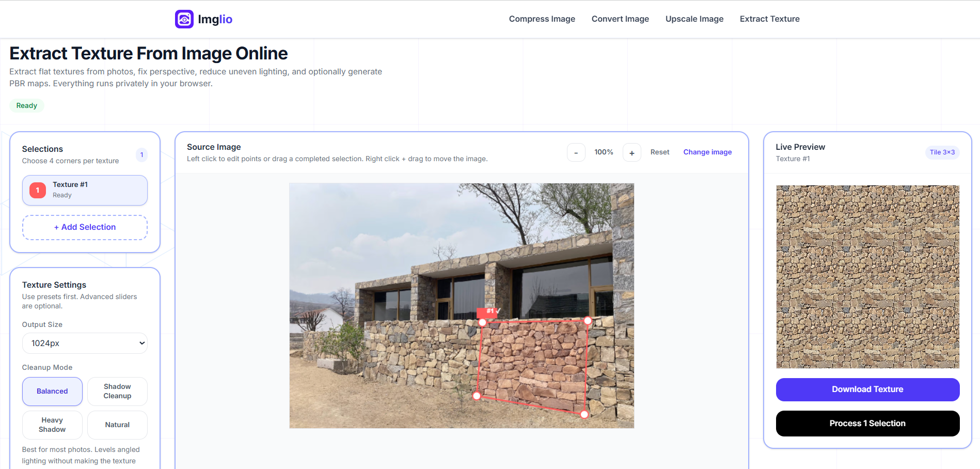Click the selections count badge
The width and height of the screenshot is (980, 469).
click(x=141, y=155)
